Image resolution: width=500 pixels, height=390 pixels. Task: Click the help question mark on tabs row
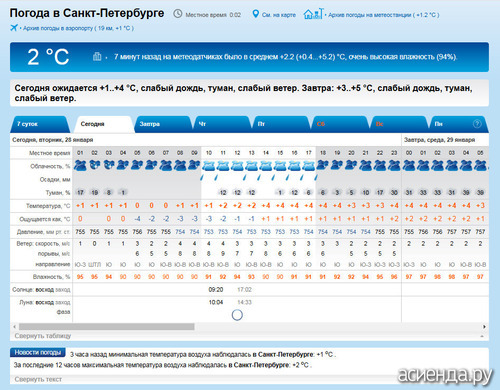click(x=477, y=124)
